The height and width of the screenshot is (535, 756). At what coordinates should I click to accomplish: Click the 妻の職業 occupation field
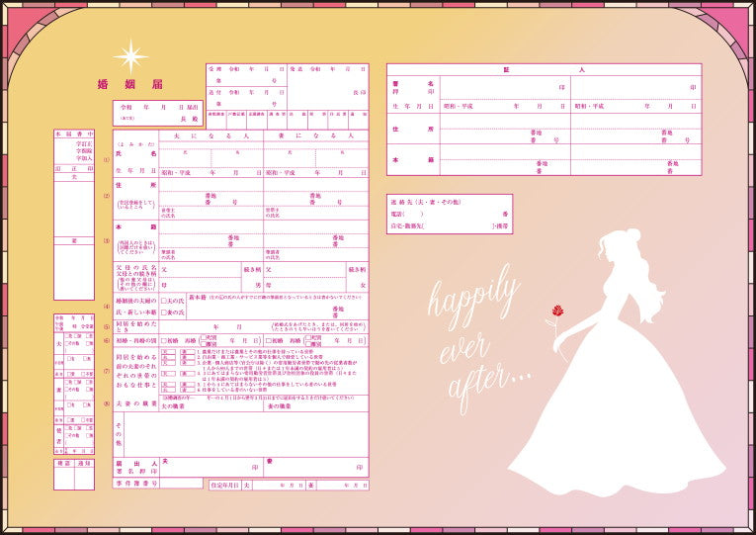(x=315, y=406)
